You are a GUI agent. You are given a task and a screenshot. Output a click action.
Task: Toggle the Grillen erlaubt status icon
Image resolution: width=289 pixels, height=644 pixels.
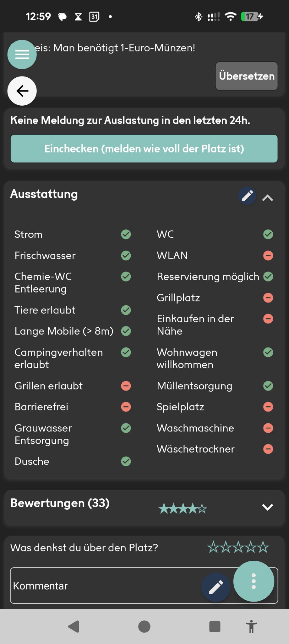tap(126, 386)
